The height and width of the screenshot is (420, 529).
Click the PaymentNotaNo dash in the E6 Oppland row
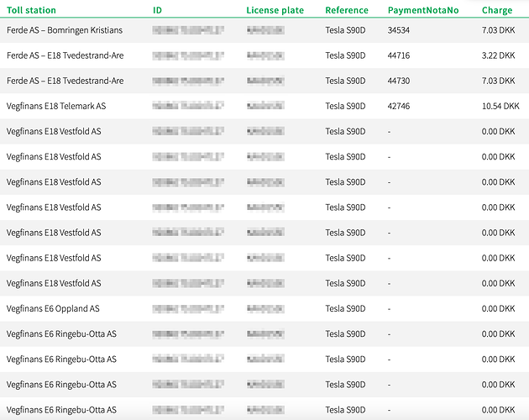[x=390, y=309]
